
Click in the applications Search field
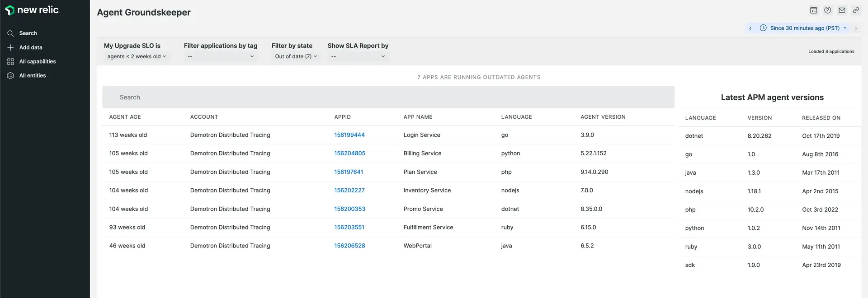(388, 97)
